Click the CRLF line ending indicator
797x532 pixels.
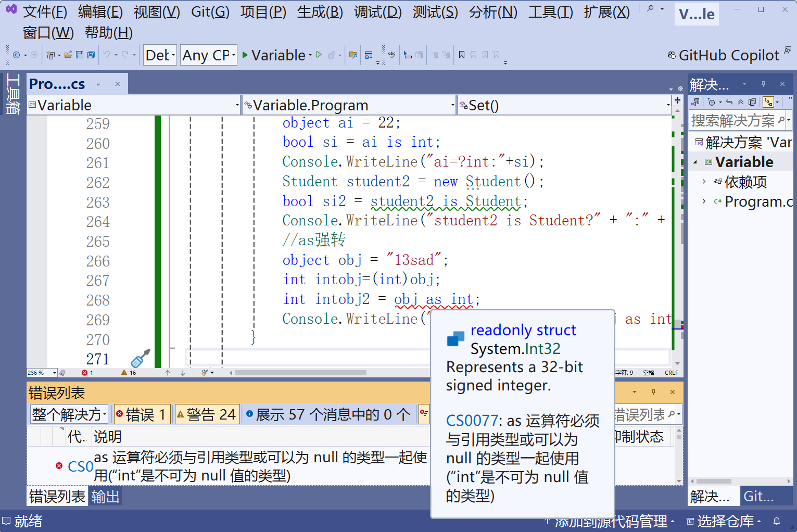[x=672, y=373]
